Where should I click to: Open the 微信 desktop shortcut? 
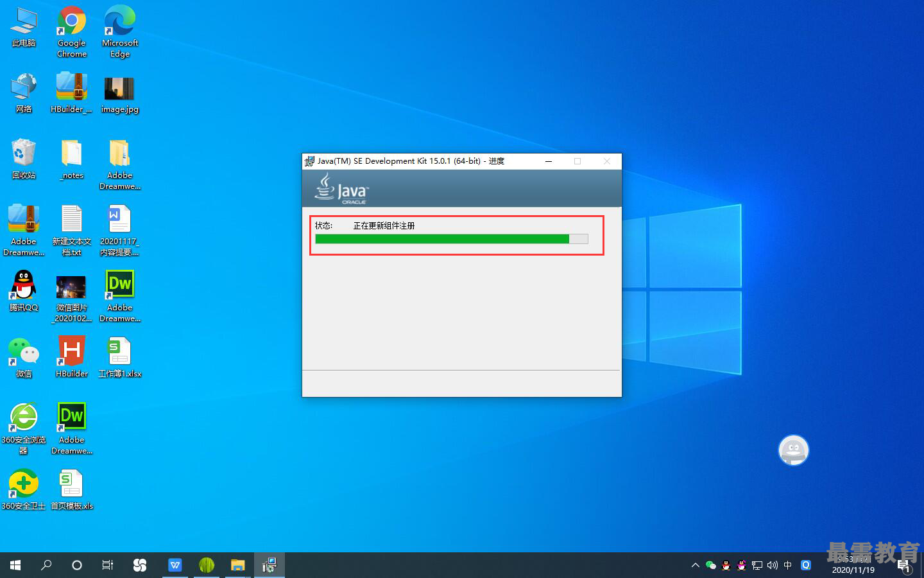tap(24, 358)
